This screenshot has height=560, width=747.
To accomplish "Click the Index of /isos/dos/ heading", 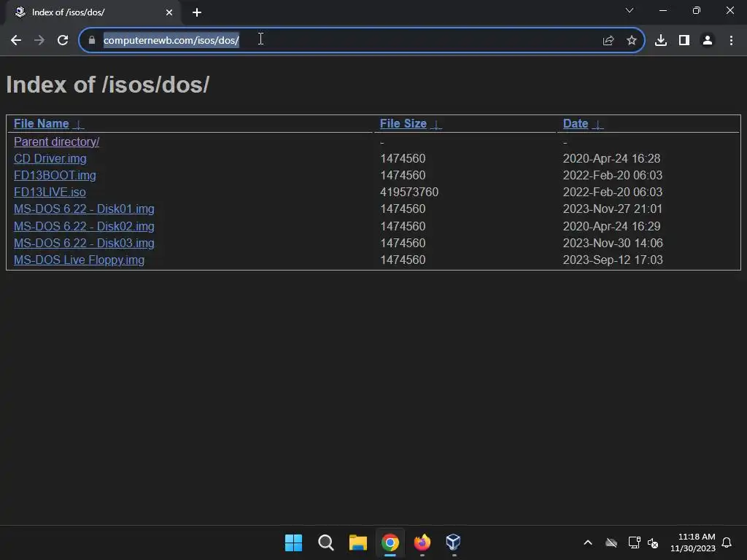I will click(x=108, y=85).
